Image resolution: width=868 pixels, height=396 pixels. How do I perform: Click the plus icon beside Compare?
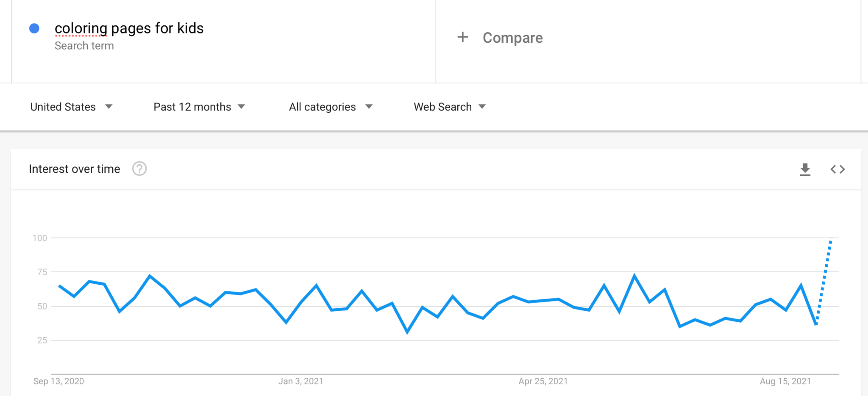(x=463, y=37)
